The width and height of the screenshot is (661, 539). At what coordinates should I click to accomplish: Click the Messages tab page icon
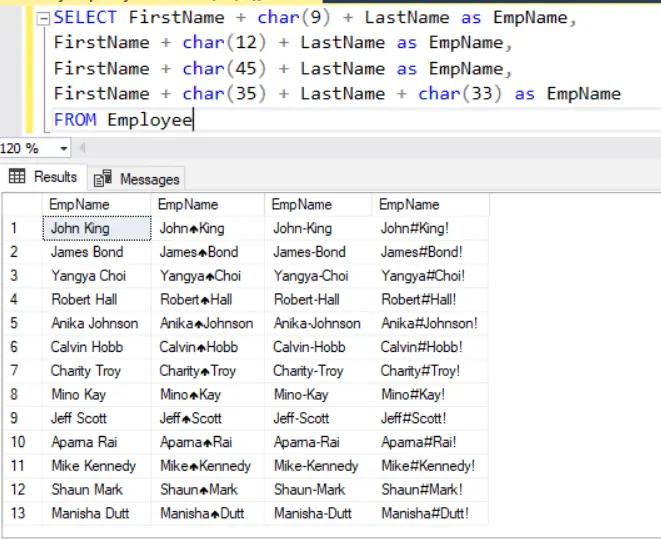pos(103,179)
